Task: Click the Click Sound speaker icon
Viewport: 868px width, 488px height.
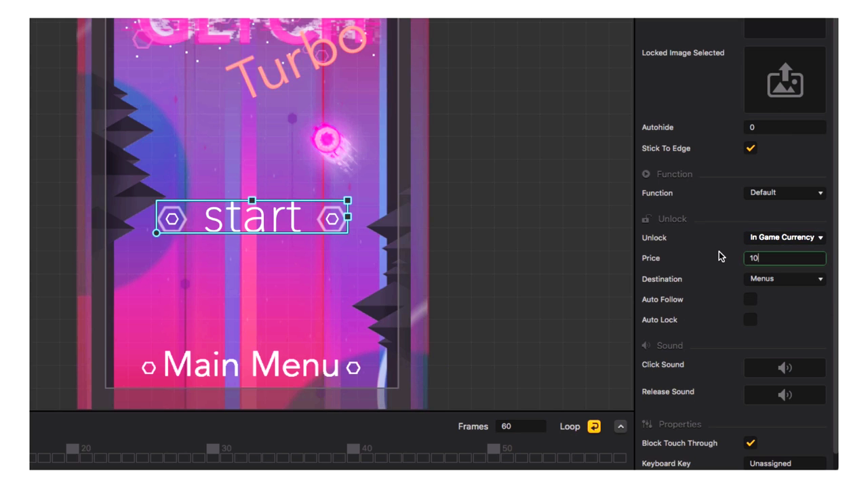Action: pos(785,367)
